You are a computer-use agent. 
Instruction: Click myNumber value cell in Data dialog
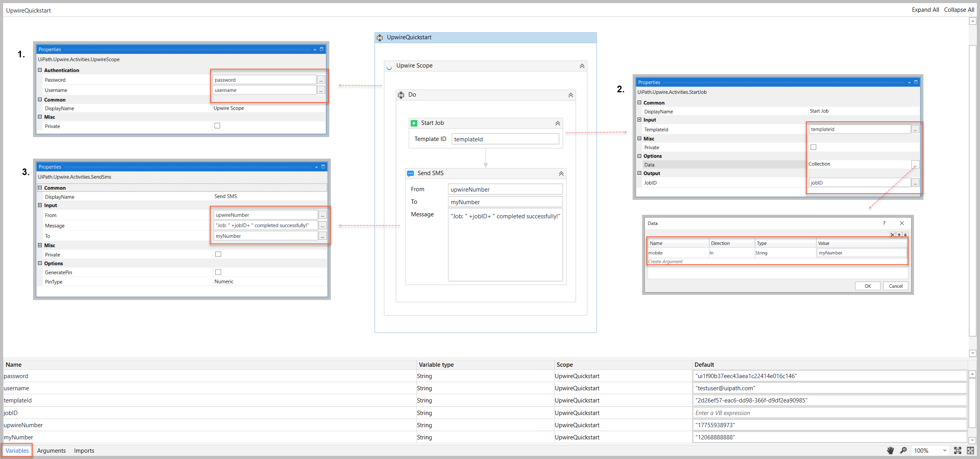point(862,253)
